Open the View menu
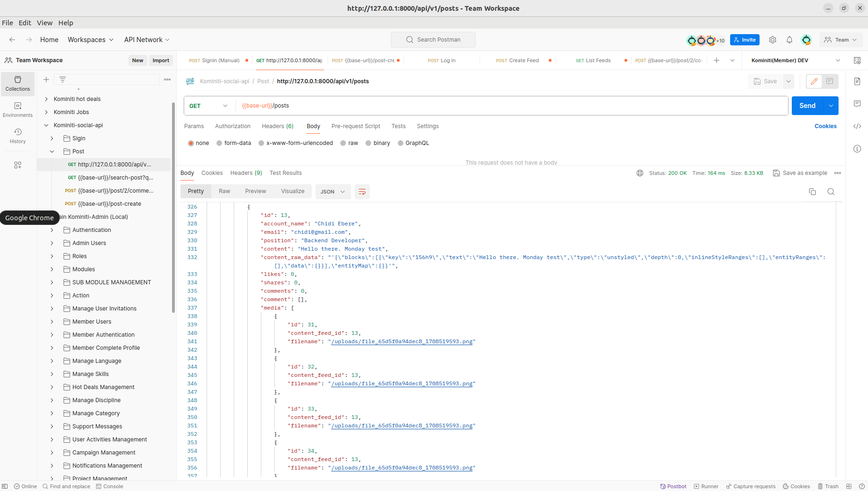 tap(44, 23)
